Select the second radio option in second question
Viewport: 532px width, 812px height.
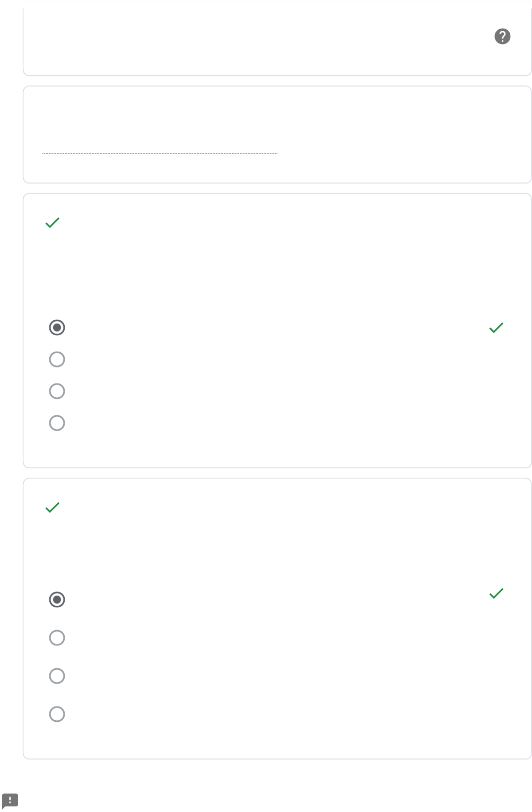pos(57,638)
